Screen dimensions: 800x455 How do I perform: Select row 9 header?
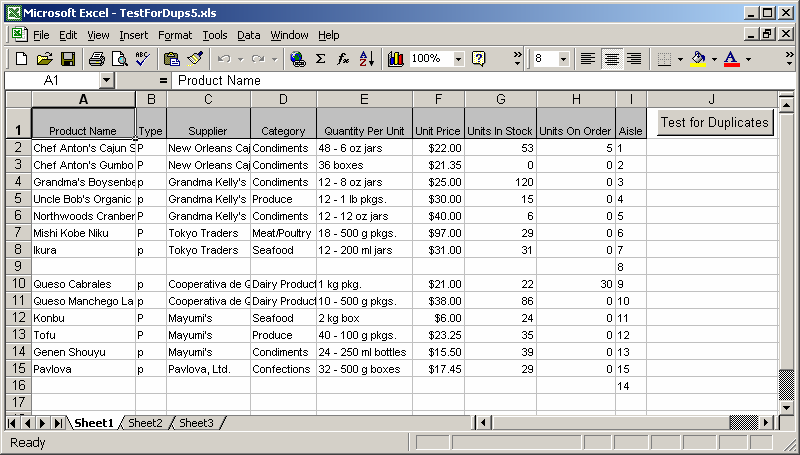18,266
